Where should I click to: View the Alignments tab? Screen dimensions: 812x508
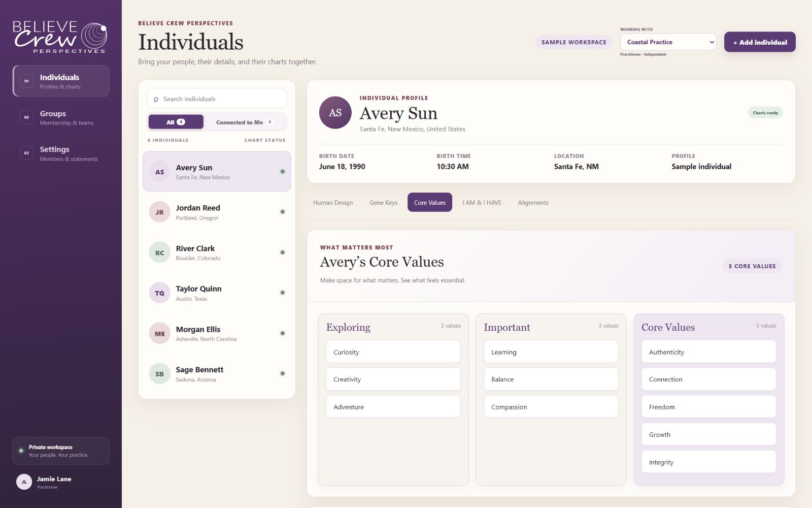533,202
